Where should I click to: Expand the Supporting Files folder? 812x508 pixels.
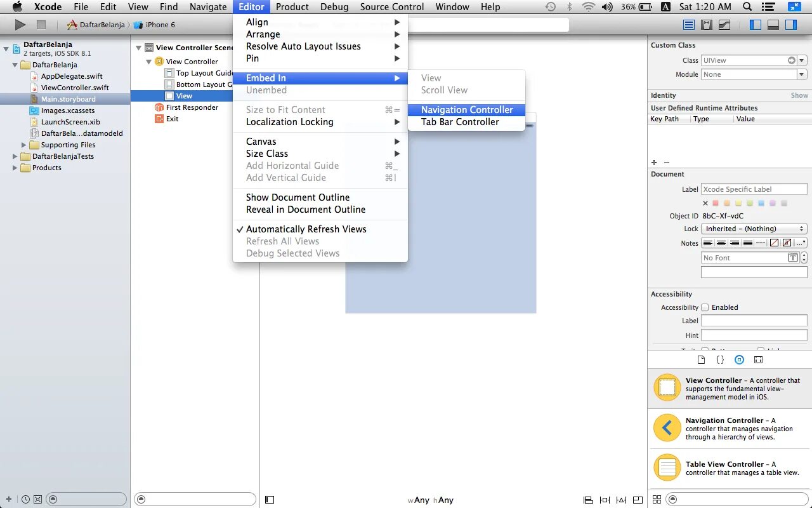[x=24, y=145]
